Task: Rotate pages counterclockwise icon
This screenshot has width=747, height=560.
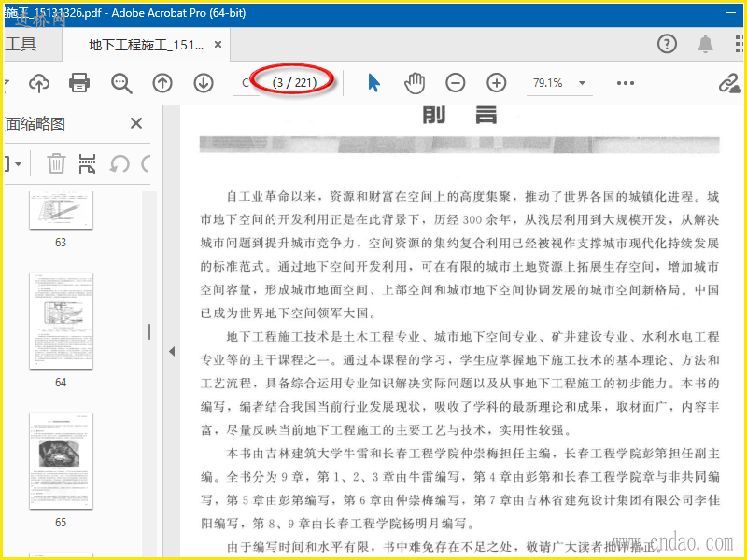Action: tap(120, 164)
